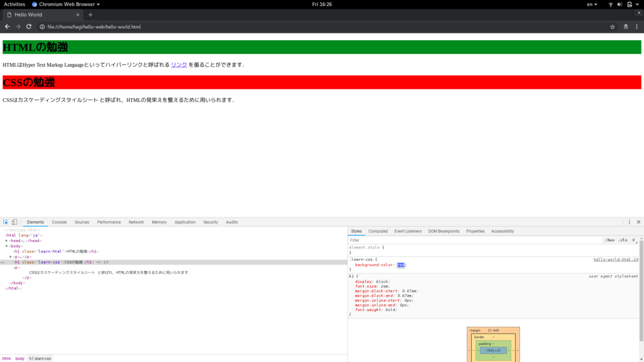
Task: Open DevTools customize three-dot menu
Action: (x=629, y=222)
